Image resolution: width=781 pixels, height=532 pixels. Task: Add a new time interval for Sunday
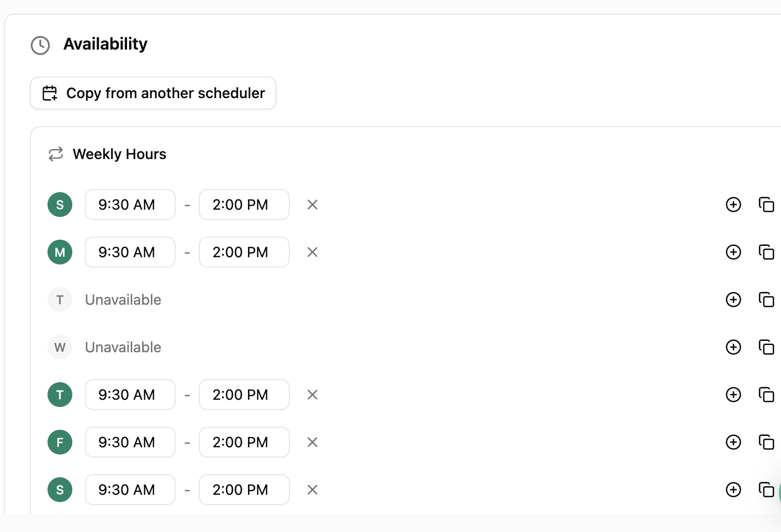[x=733, y=205]
